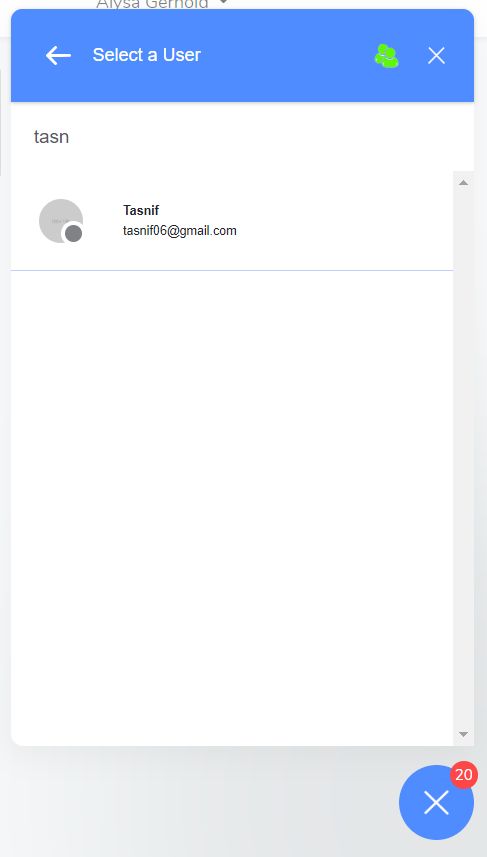
Task: Click the back arrow in chat header
Action: coord(58,55)
